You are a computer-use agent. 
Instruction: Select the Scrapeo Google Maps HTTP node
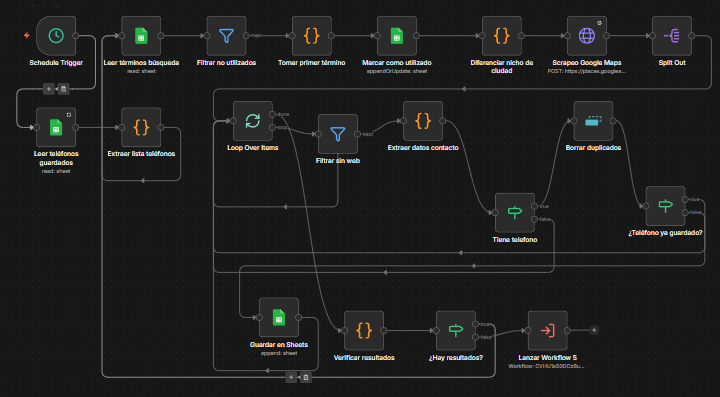(x=587, y=36)
